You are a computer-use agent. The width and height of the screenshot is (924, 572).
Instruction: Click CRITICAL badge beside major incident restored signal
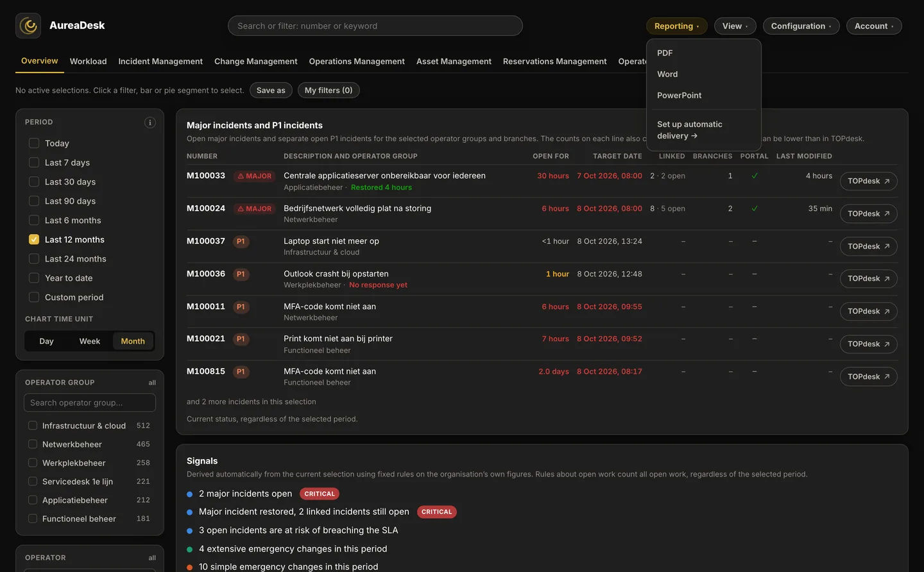(436, 512)
